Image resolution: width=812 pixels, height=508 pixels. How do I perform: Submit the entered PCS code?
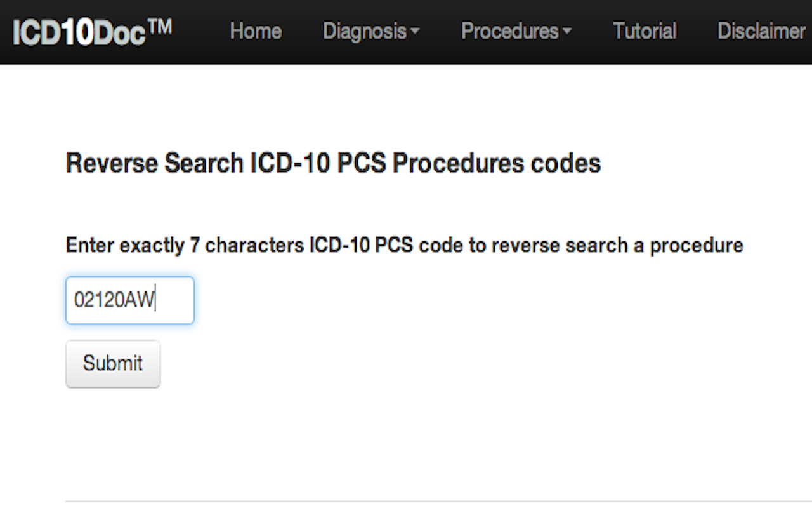112,363
